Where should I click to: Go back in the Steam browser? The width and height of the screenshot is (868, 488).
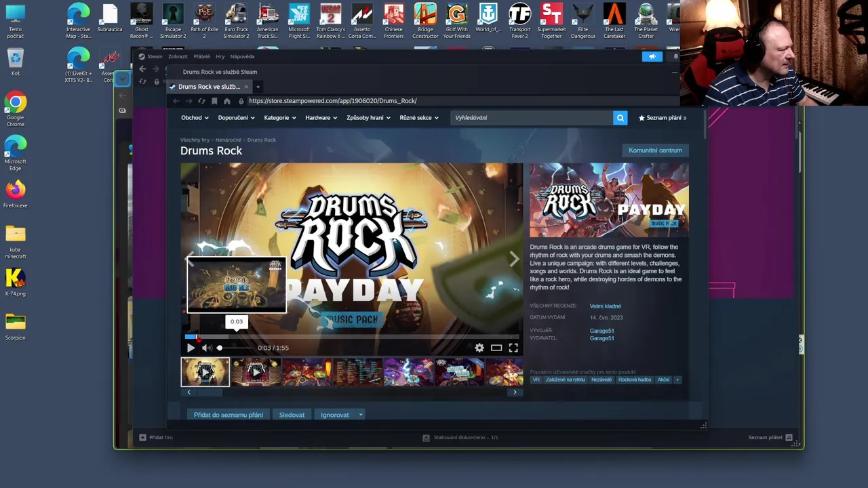(176, 101)
